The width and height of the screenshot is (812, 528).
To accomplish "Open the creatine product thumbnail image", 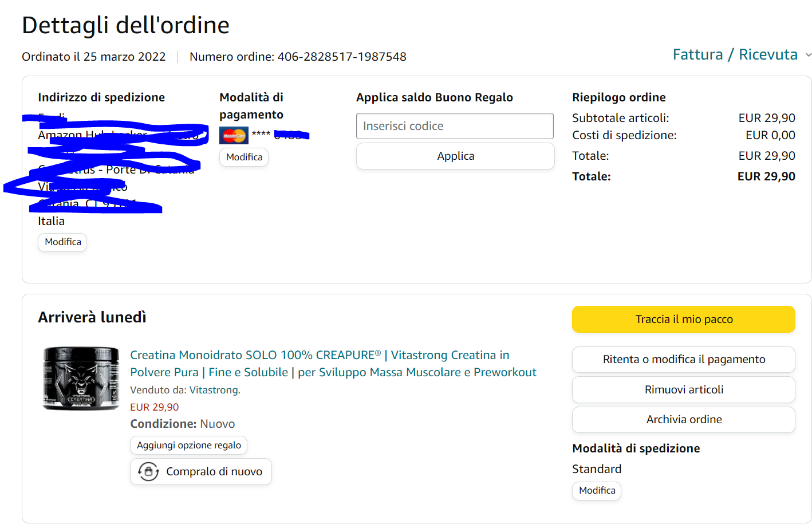I will [81, 378].
